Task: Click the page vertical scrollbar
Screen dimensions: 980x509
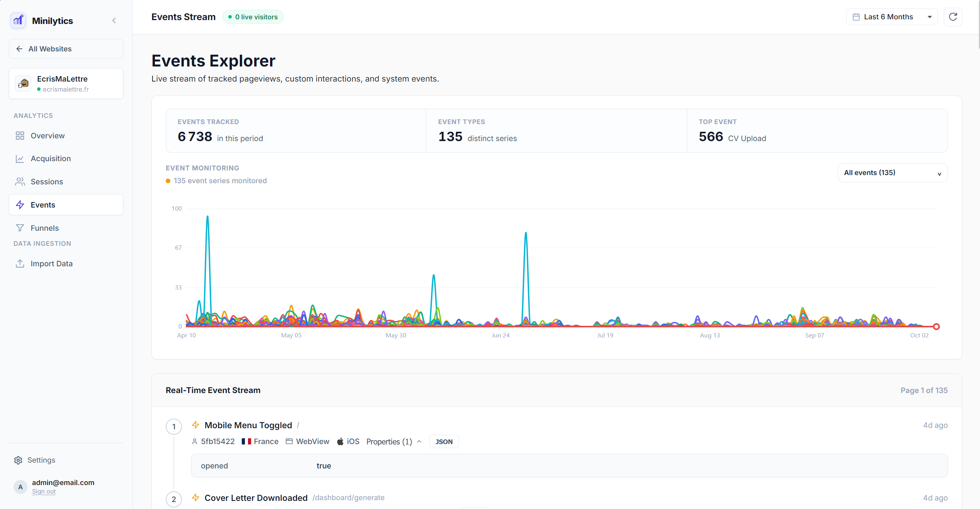Action: point(978,24)
